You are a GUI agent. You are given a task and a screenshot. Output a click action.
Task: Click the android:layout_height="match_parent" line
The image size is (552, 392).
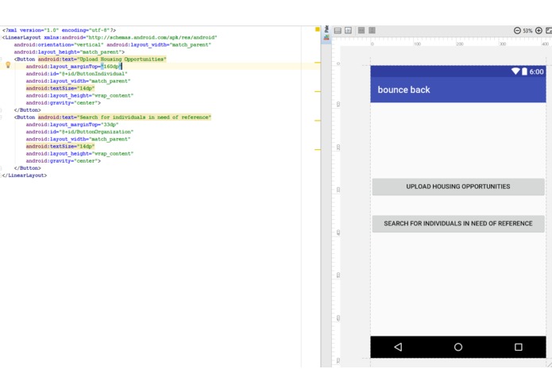tap(69, 52)
